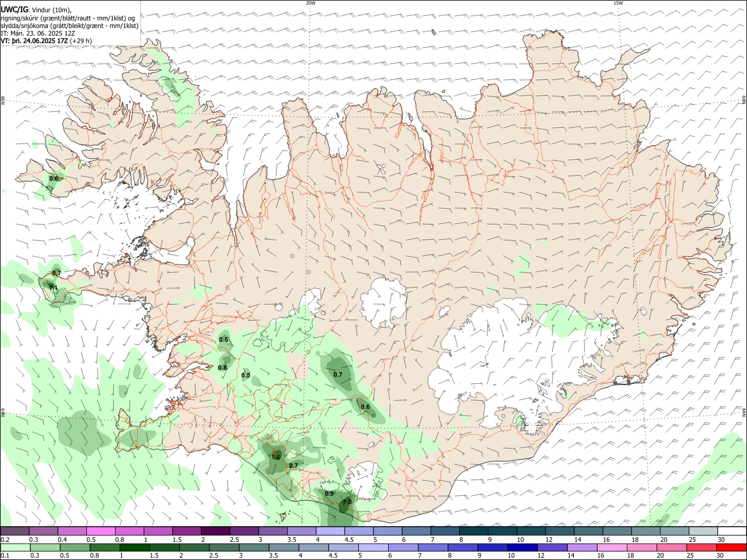Click the 'VT: þri. 24.06.2025 17Z' valid time line
The width and height of the screenshot is (747, 560).
(34, 41)
